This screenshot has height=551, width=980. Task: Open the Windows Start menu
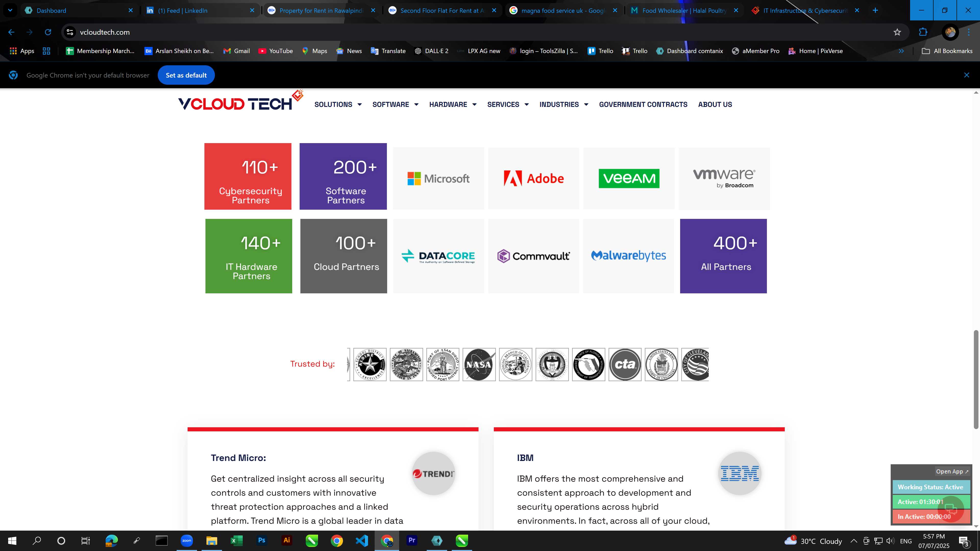[12, 540]
